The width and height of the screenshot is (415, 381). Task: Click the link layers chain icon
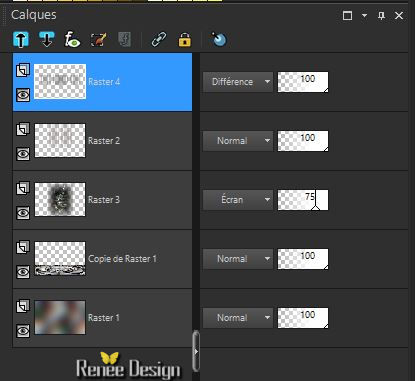(159, 39)
